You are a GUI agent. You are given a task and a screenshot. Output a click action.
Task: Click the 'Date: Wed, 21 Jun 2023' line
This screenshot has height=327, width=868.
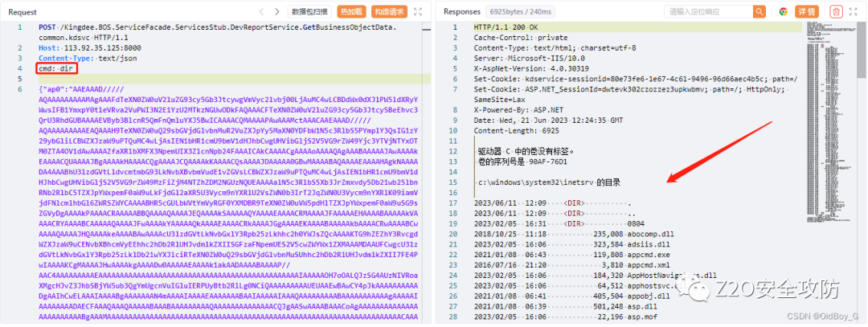point(547,121)
